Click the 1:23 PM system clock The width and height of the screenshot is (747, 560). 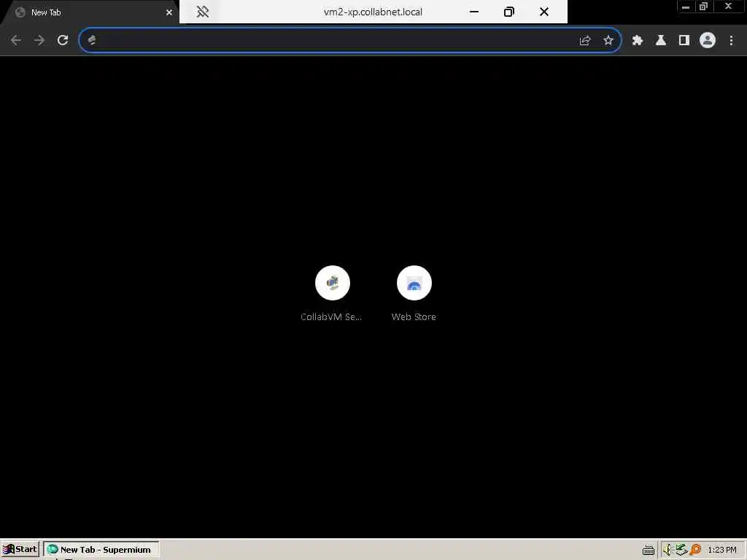(721, 550)
